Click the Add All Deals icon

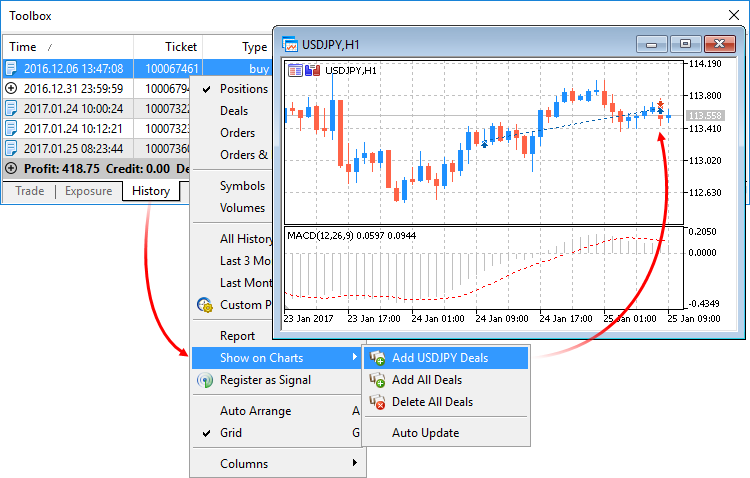(x=377, y=380)
